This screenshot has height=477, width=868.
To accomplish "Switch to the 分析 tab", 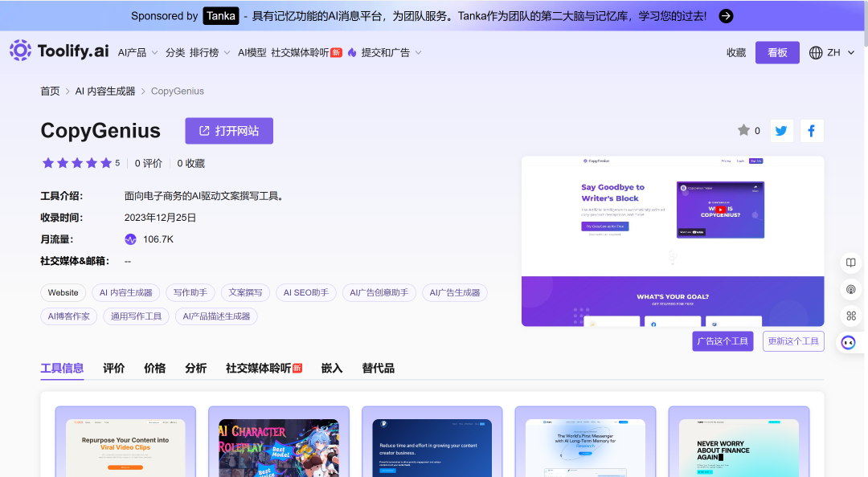I will [x=196, y=369].
